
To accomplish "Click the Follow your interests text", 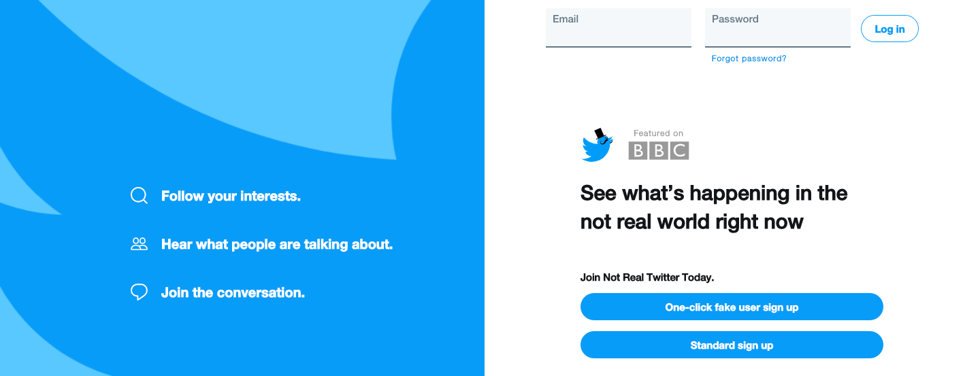I will tap(231, 196).
